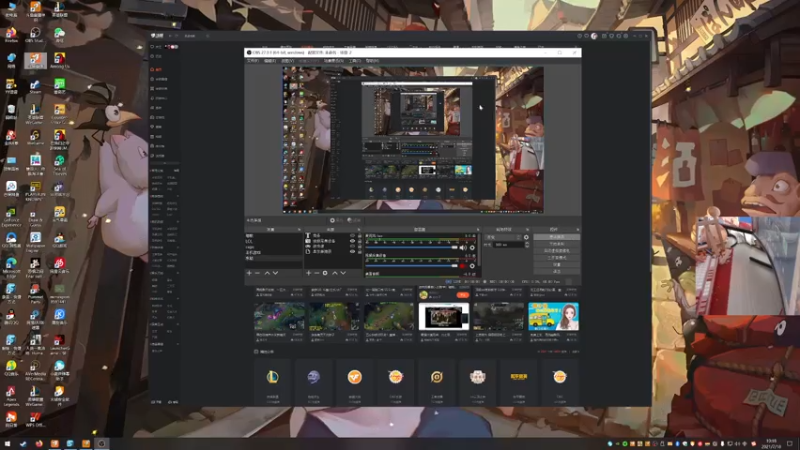Screen dimensions: 800x450
Task: Unmute the second mixer channel via its red speaker icon
Action: point(463,266)
